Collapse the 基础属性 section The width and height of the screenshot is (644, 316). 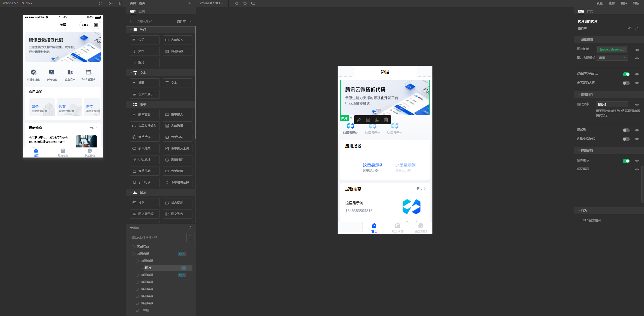[579, 39]
